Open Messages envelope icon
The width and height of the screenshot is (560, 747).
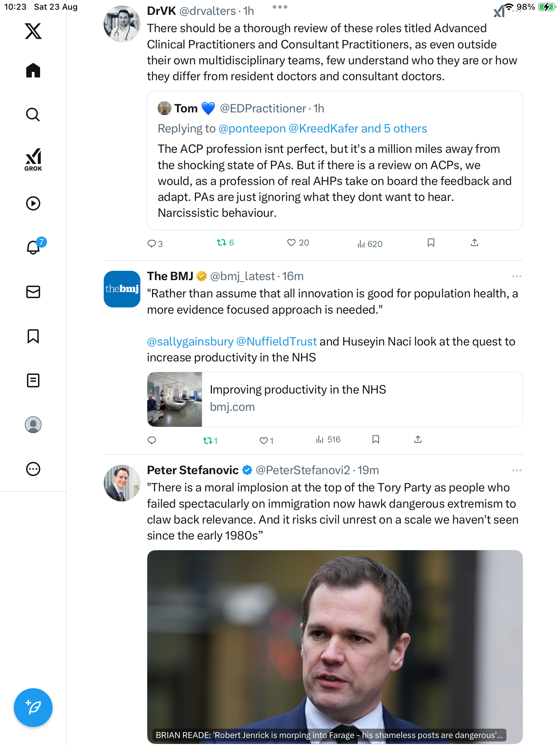[x=33, y=292]
